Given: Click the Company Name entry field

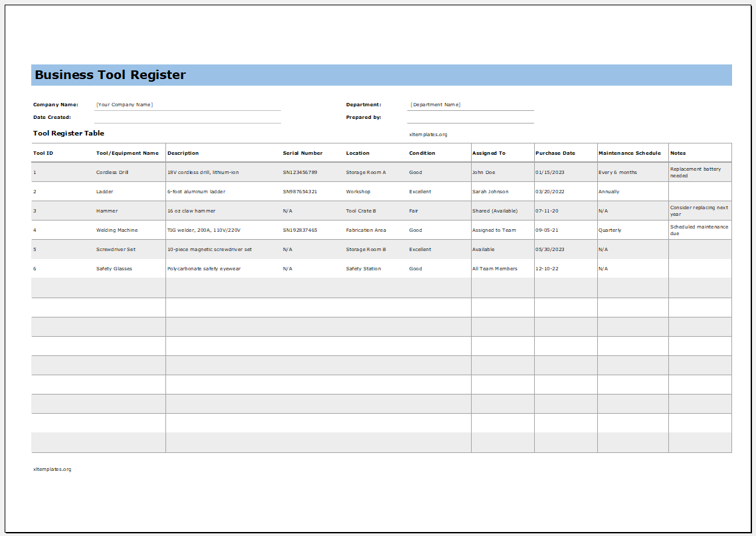Looking at the screenshot, I should point(186,104).
